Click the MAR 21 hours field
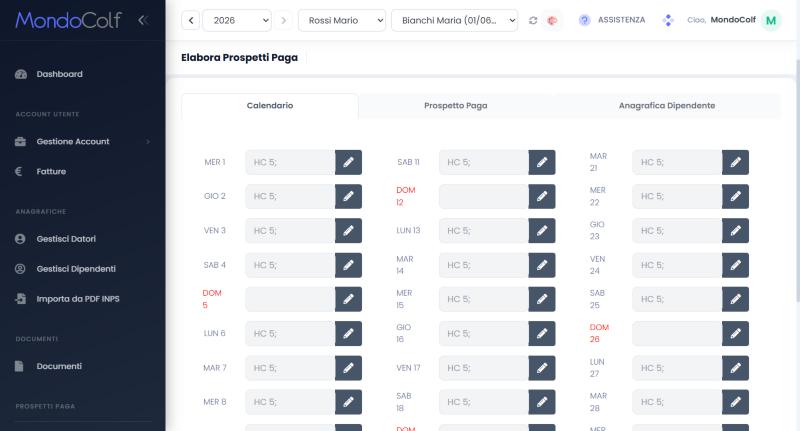The image size is (800, 431). point(677,162)
